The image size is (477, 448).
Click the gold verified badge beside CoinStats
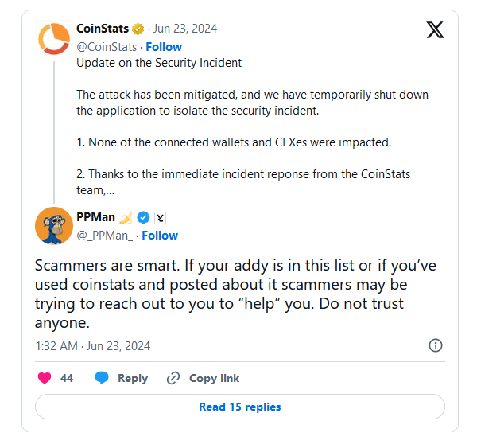coord(138,29)
